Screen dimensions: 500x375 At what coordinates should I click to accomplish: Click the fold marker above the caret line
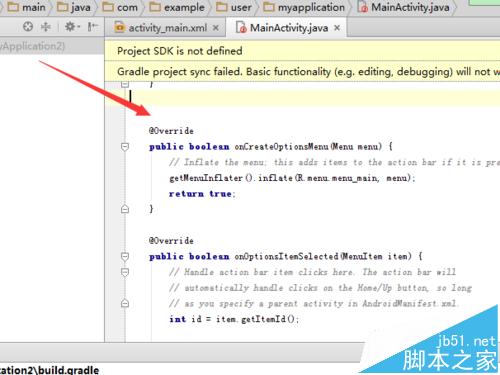(x=125, y=84)
